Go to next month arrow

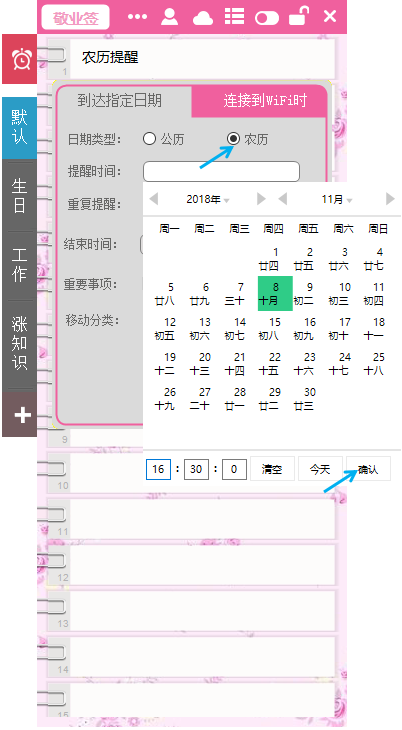coord(390,199)
